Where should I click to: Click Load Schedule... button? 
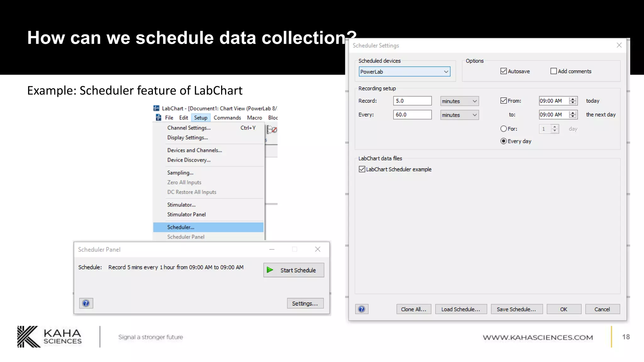461,309
